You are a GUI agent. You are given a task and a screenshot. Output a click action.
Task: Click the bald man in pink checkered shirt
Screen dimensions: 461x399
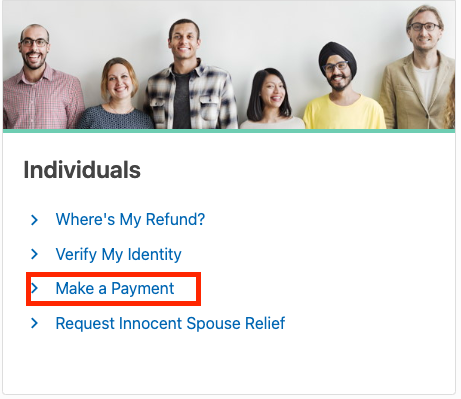click(x=40, y=80)
